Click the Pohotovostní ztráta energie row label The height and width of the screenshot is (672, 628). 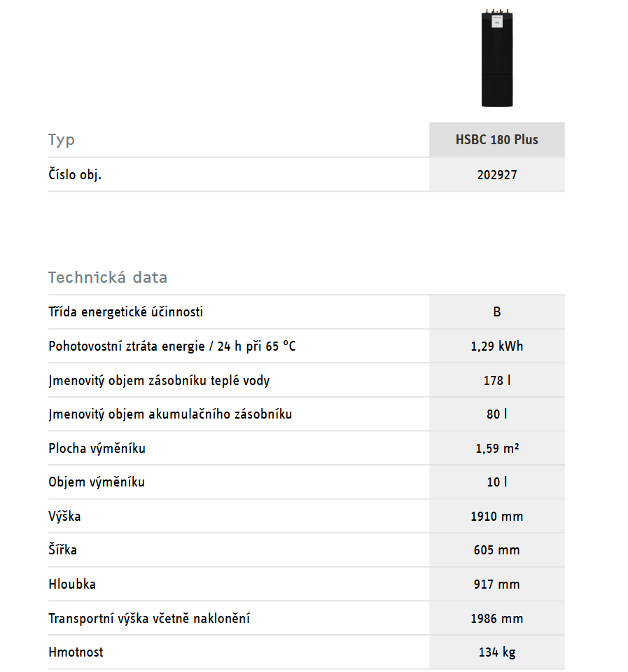(x=172, y=346)
